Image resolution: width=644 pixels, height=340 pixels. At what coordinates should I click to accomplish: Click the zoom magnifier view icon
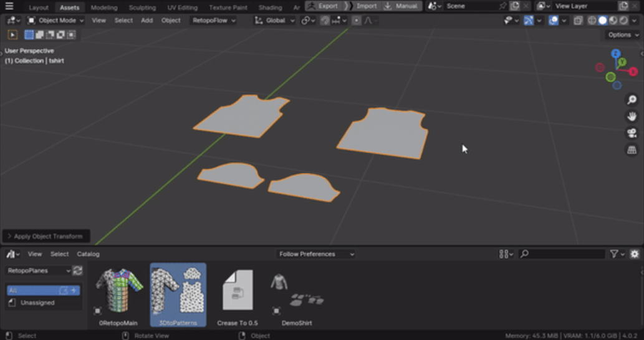pos(632,99)
